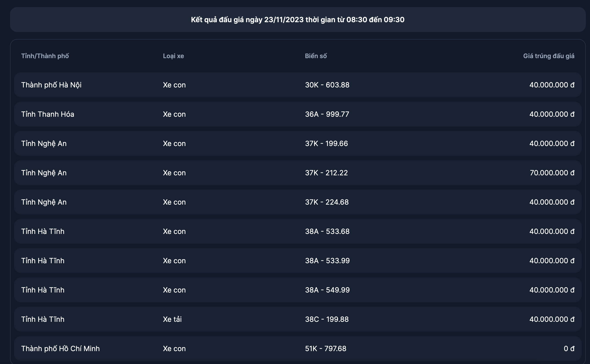
Task: Click plate number 37K - 224.68
Action: pyautogui.click(x=327, y=202)
